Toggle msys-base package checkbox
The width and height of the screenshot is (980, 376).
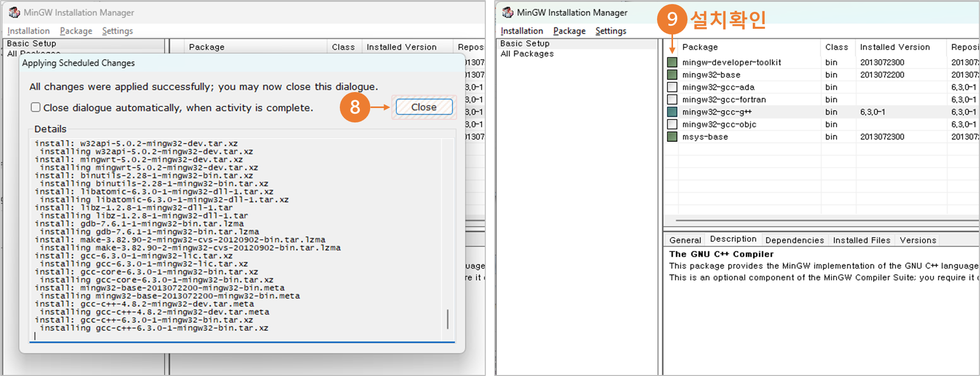coord(672,137)
